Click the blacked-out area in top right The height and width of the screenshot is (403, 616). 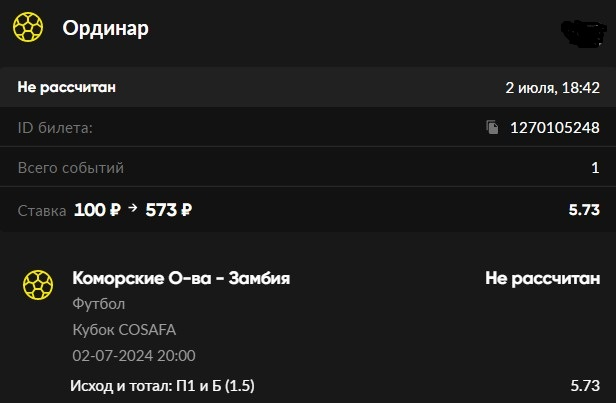coord(583,32)
